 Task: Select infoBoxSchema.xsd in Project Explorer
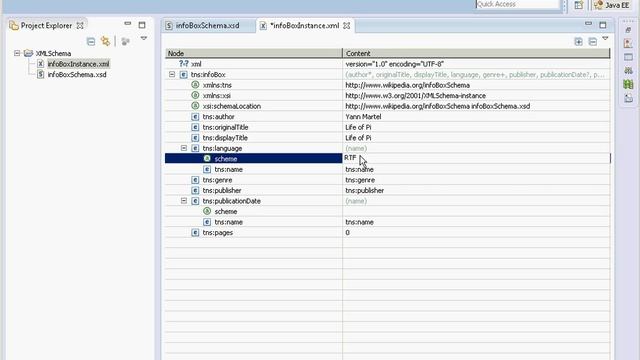77,75
